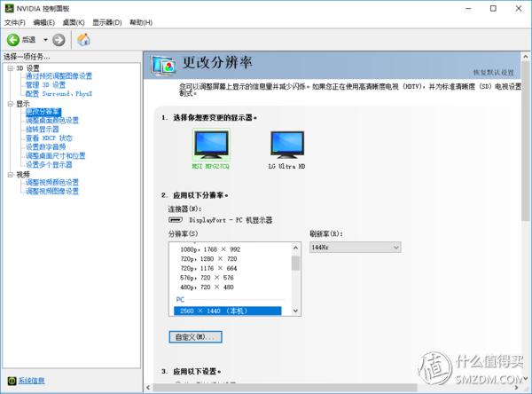532x394 pixels.
Task: Go to Home via house icon
Action: 84,40
